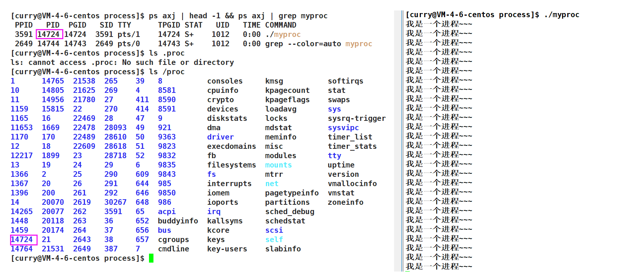Select the cyan 'net' link
Viewport: 644px width, 279px height.
pos(272,184)
